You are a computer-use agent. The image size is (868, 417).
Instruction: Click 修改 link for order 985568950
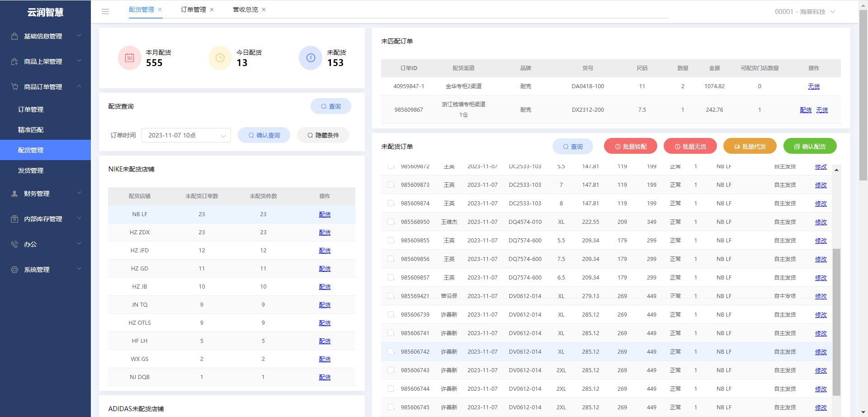pos(821,222)
